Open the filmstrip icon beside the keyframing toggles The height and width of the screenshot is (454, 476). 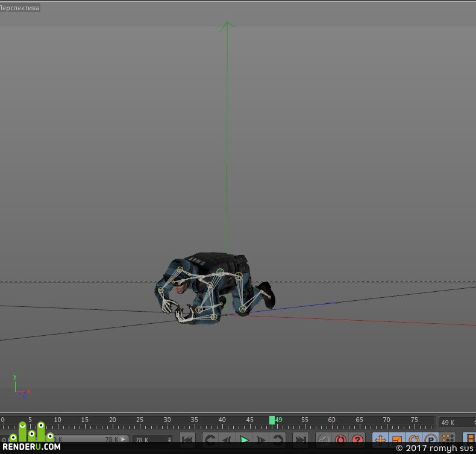[x=470, y=440]
